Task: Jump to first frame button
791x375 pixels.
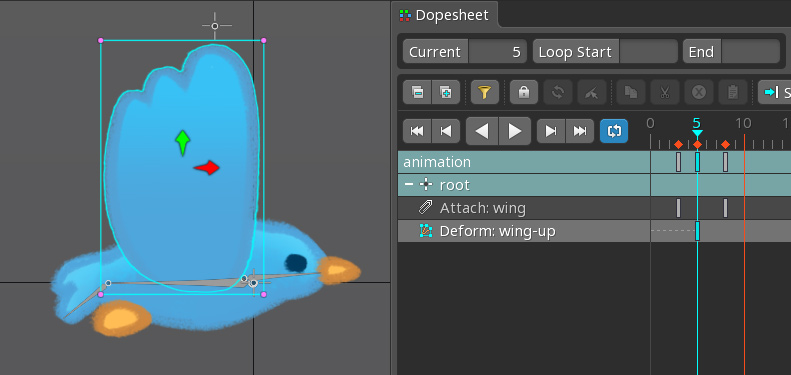Action: pyautogui.click(x=417, y=131)
